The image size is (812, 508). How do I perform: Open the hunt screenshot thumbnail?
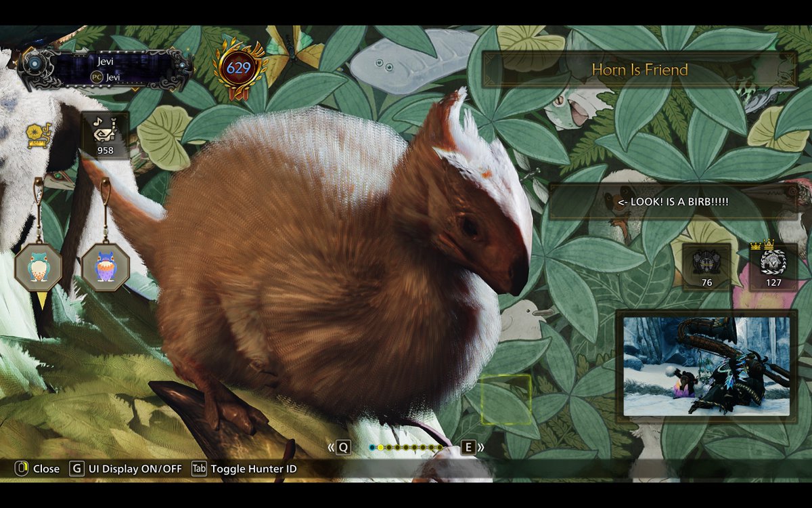(x=706, y=366)
